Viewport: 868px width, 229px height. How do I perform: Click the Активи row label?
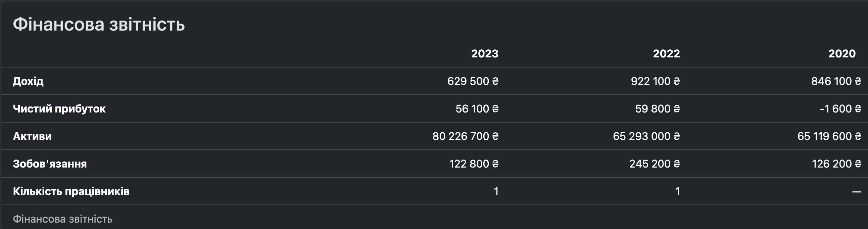point(32,136)
